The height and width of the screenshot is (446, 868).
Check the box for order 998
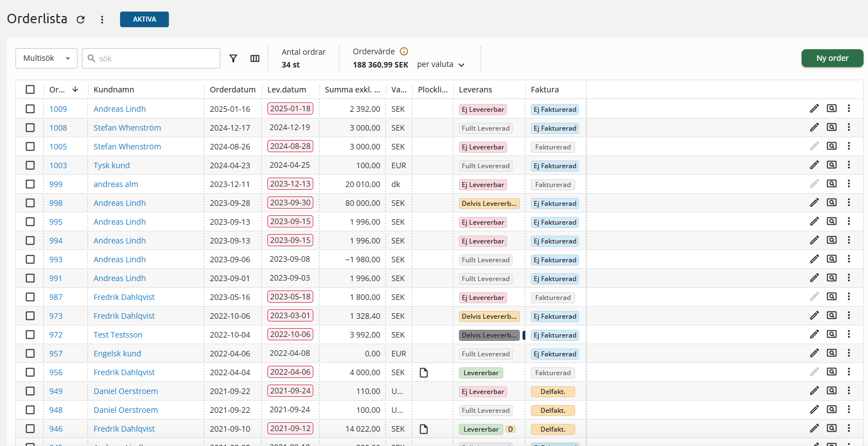point(30,203)
